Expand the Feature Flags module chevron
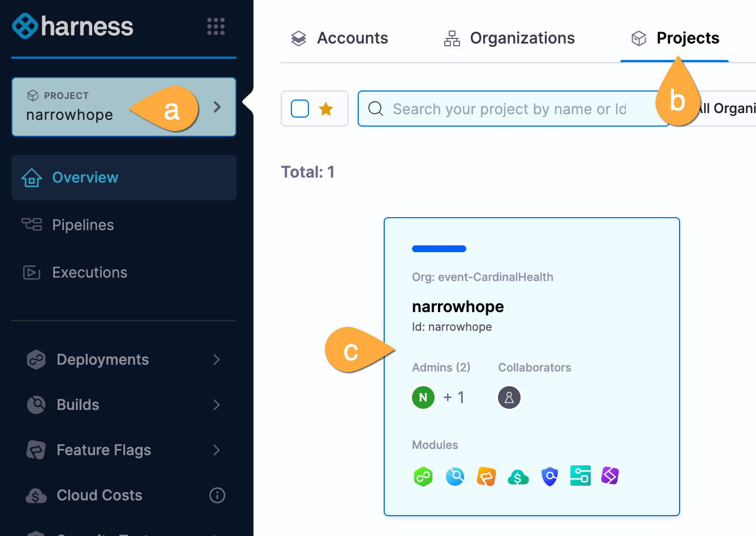The height and width of the screenshot is (536, 756). [x=217, y=450]
